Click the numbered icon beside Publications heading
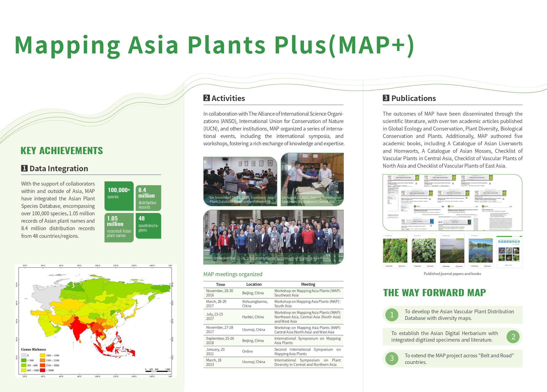The image size is (547, 392). (386, 98)
